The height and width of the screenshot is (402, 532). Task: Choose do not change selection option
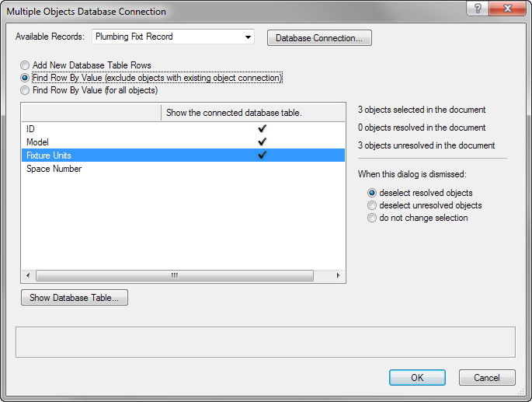pyautogui.click(x=373, y=218)
